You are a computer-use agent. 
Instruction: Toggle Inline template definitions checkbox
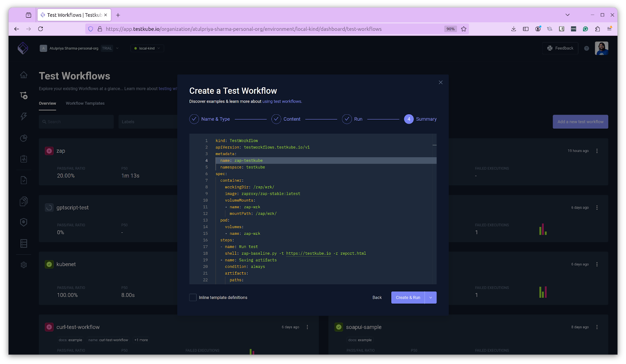(193, 298)
